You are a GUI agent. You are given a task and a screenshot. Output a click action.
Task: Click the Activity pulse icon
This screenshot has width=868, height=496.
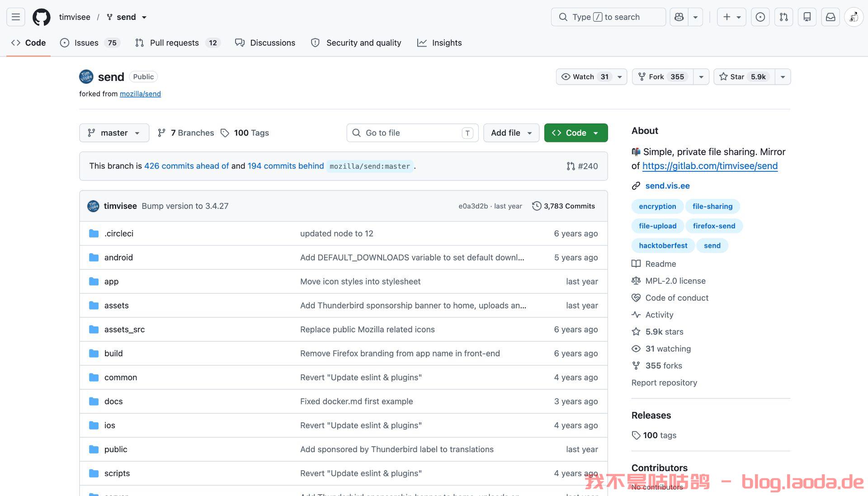636,315
